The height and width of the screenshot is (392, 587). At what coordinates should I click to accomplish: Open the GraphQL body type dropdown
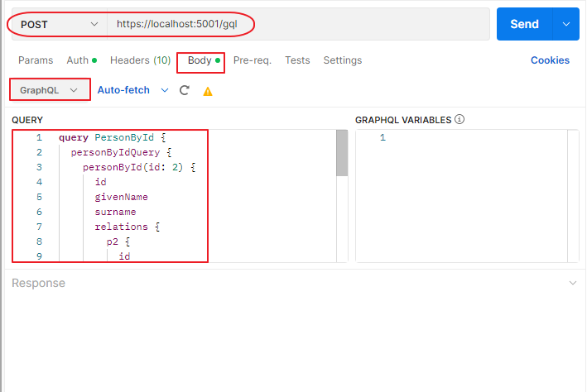50,90
